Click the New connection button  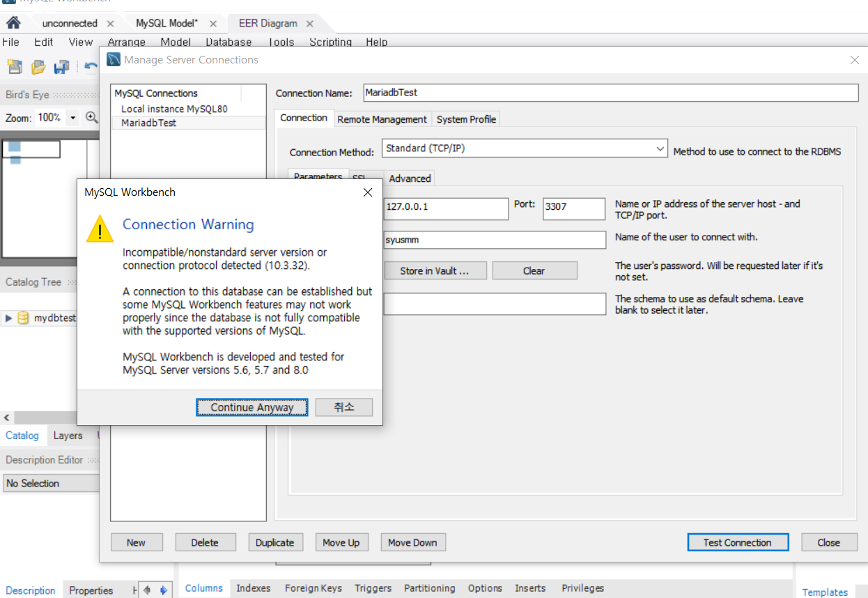point(137,542)
